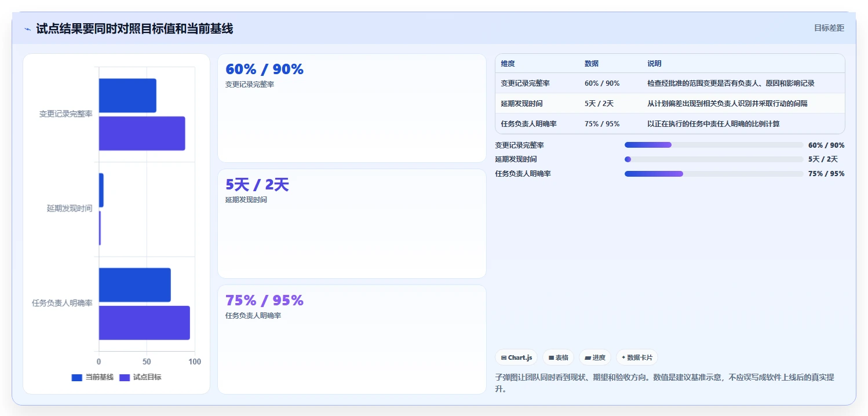Click the table cell 75% / 95%
Screen dimensions: 868x416
pos(602,124)
